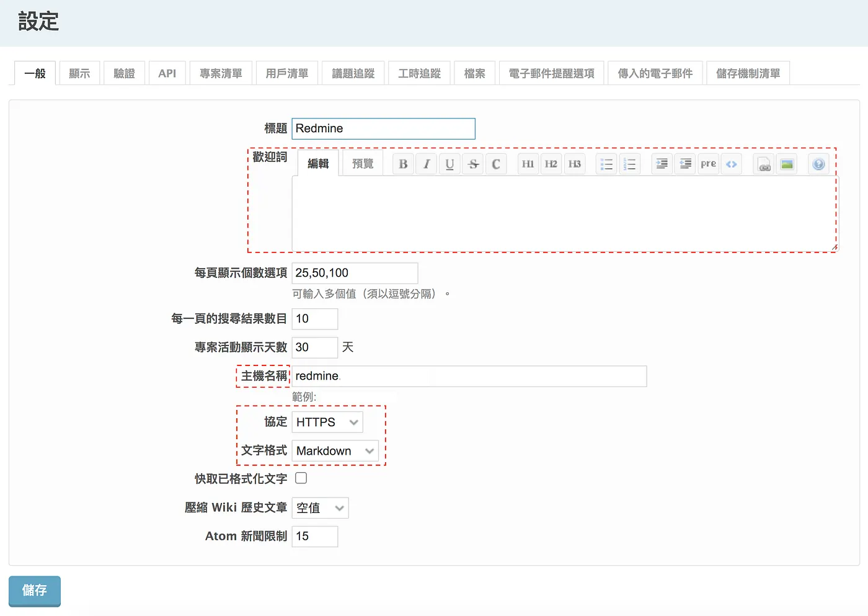
Task: Insert an ordered numbered list
Action: coord(629,164)
